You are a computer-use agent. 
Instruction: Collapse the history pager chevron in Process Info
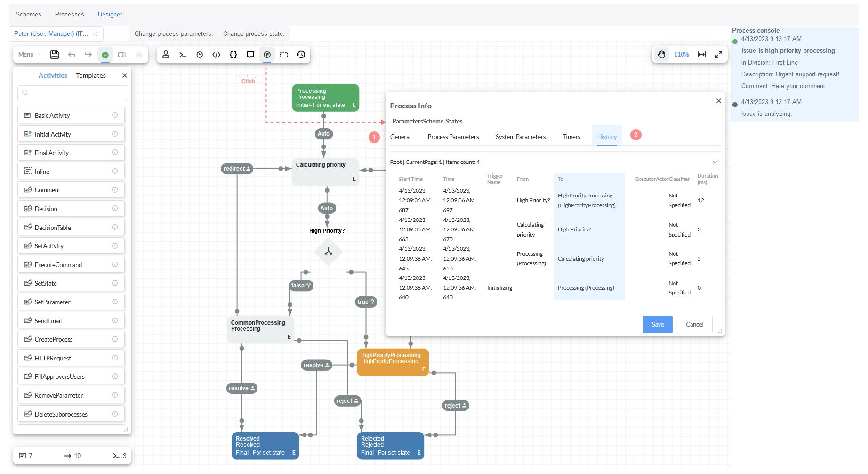click(715, 162)
